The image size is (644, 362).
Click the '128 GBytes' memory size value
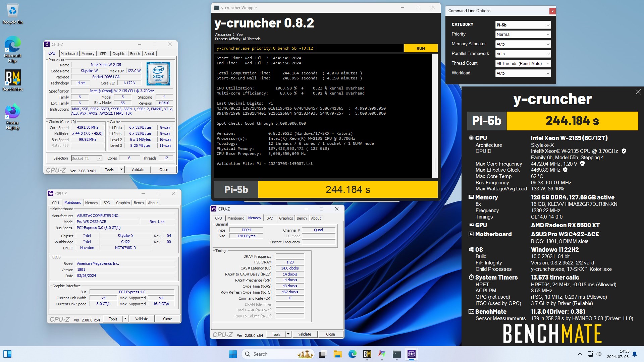(246, 236)
